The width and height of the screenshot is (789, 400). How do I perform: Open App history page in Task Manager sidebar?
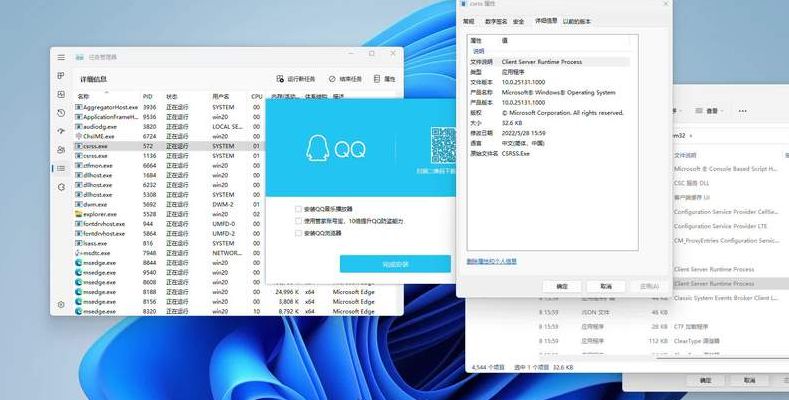pyautogui.click(x=61, y=113)
